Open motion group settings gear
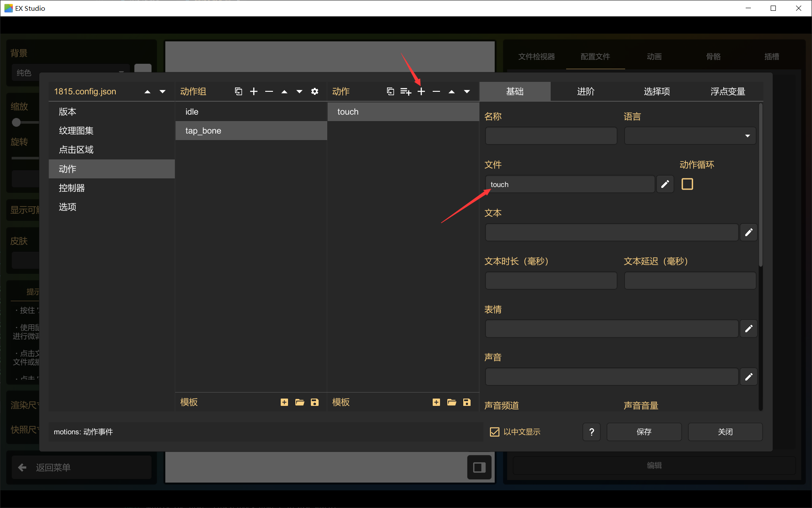 (315, 91)
